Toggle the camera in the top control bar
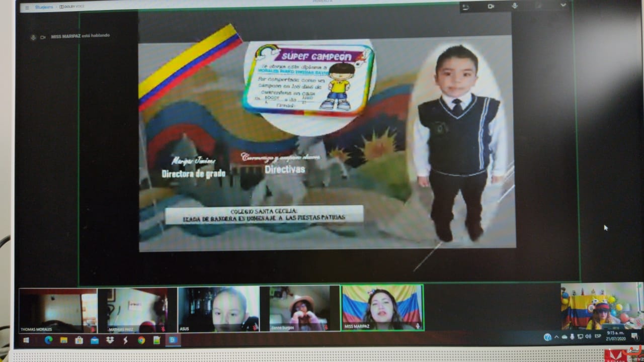Viewport: 644px width, 362px height. (x=491, y=6)
